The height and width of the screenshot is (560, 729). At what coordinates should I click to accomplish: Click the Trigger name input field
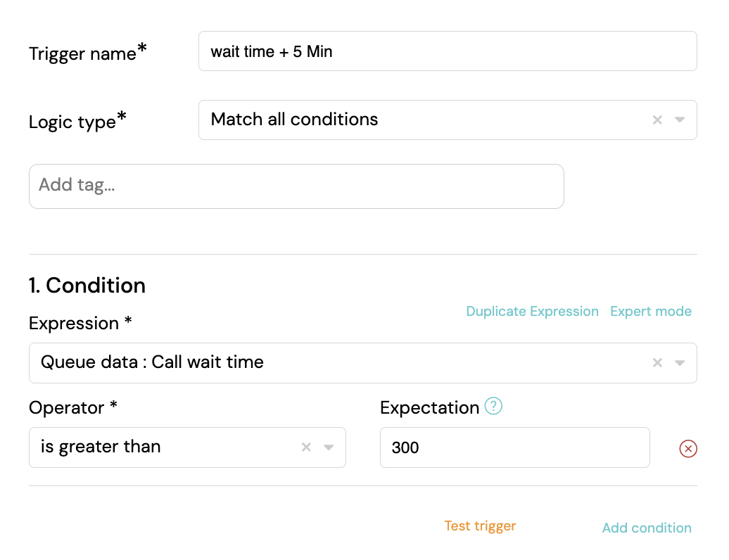click(x=448, y=51)
